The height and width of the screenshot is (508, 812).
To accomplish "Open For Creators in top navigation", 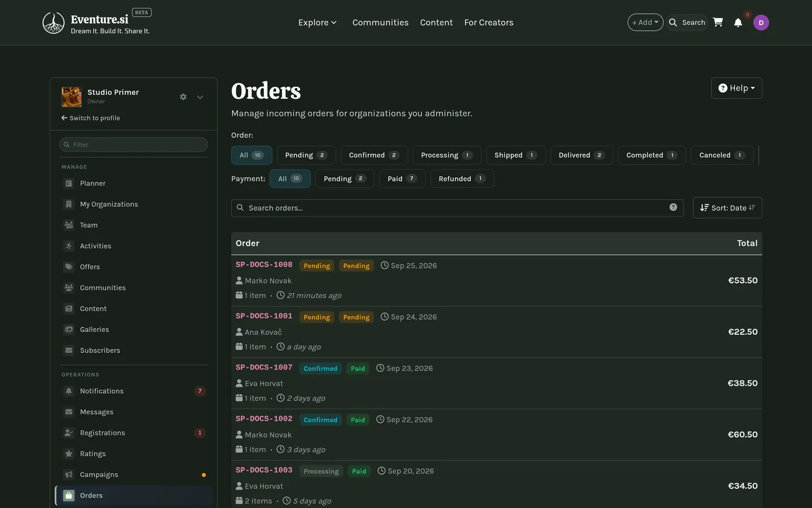I will click(x=489, y=23).
